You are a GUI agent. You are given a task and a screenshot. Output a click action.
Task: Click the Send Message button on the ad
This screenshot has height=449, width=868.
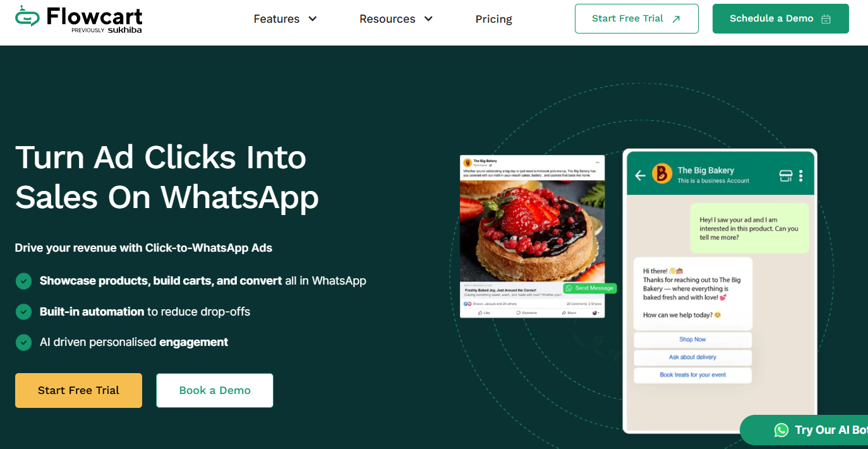(589, 288)
